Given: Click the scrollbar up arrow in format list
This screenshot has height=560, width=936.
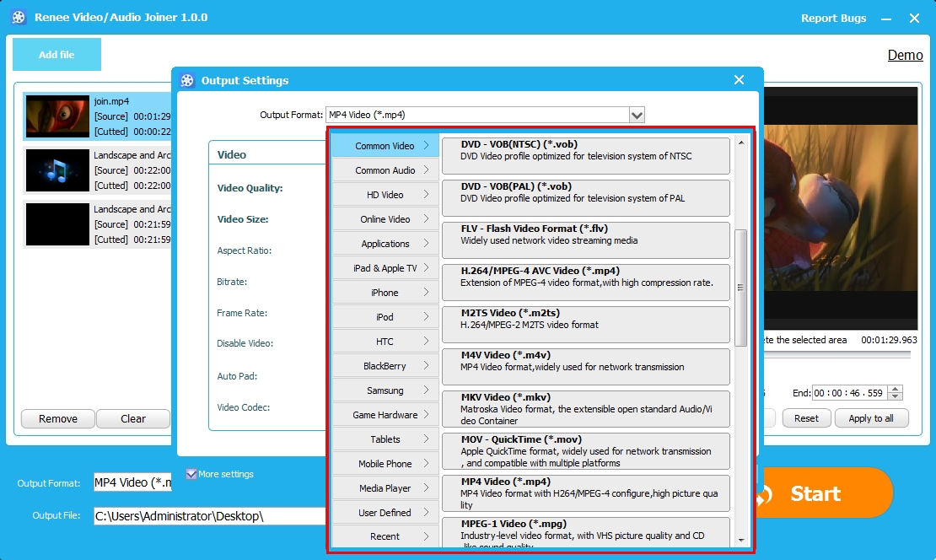Looking at the screenshot, I should coord(741,143).
